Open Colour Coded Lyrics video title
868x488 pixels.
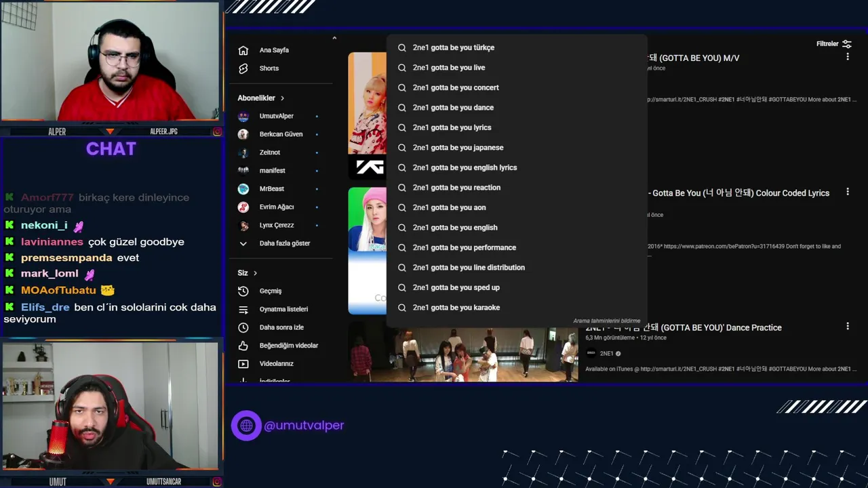pyautogui.click(x=739, y=193)
